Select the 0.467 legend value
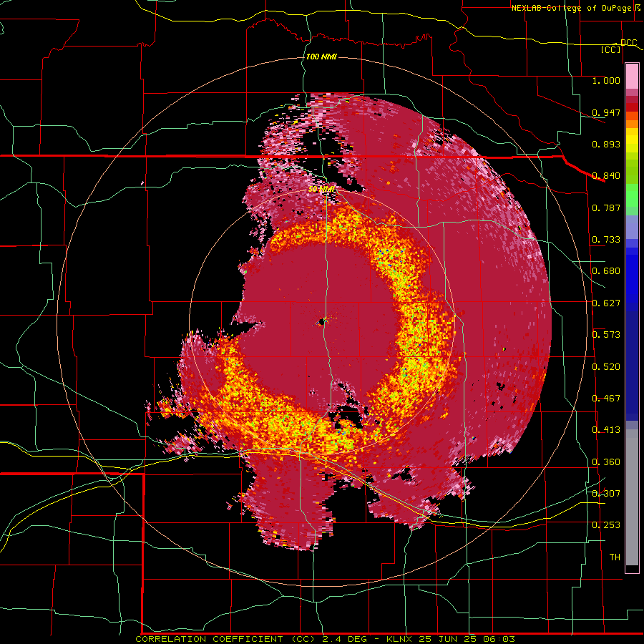Image resolution: width=644 pixels, height=644 pixels. tap(606, 399)
